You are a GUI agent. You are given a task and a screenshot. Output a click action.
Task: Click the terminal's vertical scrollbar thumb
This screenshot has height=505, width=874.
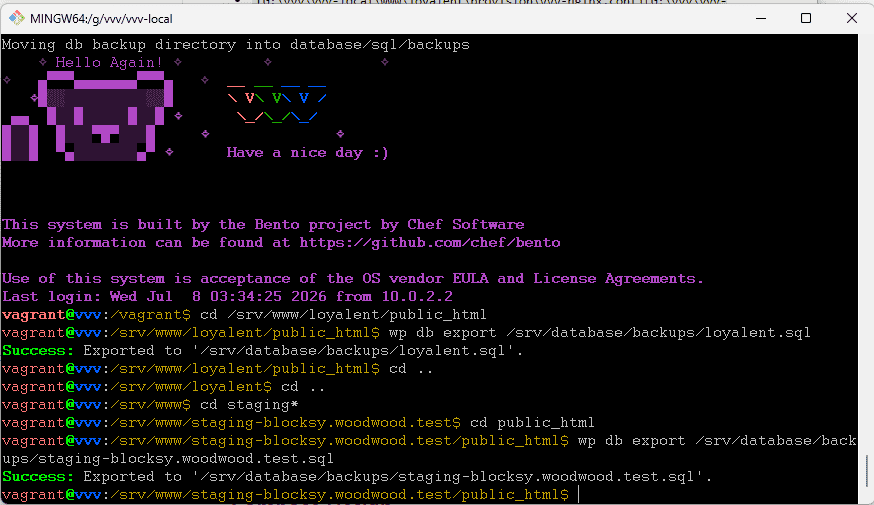tap(866, 471)
